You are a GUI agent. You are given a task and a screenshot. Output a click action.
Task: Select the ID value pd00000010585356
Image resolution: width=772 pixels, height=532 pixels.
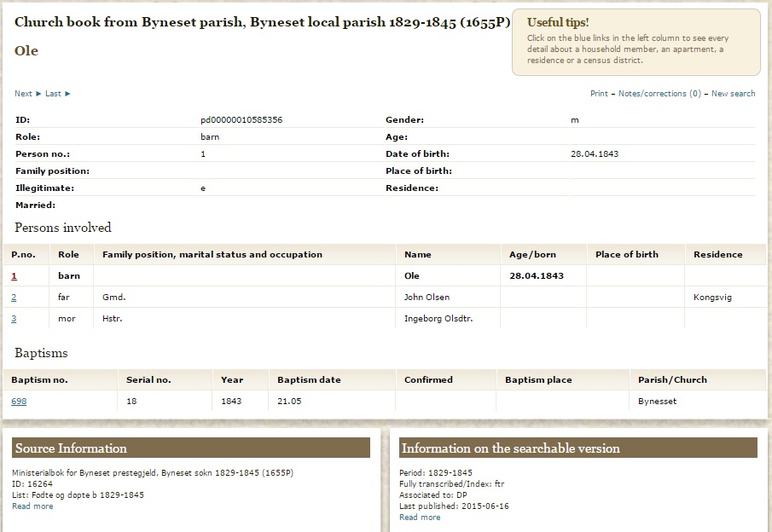241,120
